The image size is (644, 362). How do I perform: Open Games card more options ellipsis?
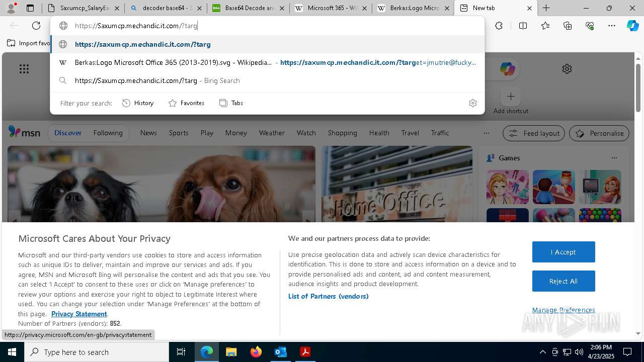[x=614, y=158]
